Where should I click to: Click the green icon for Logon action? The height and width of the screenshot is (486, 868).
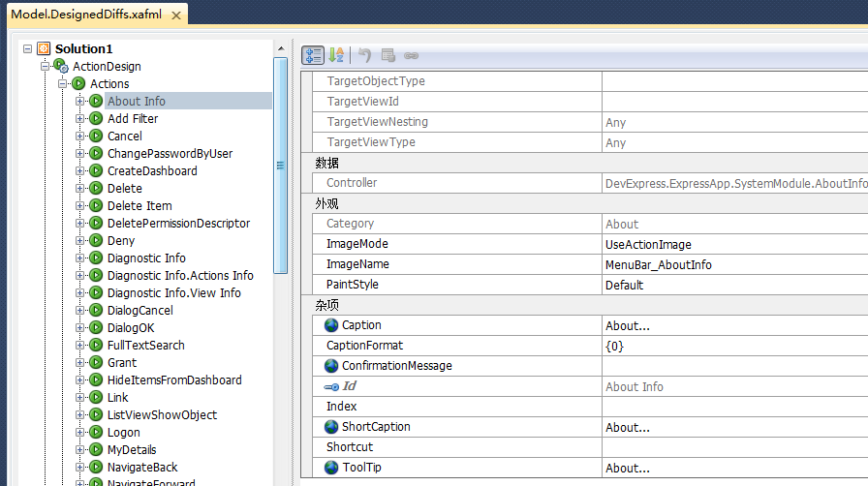click(x=96, y=433)
